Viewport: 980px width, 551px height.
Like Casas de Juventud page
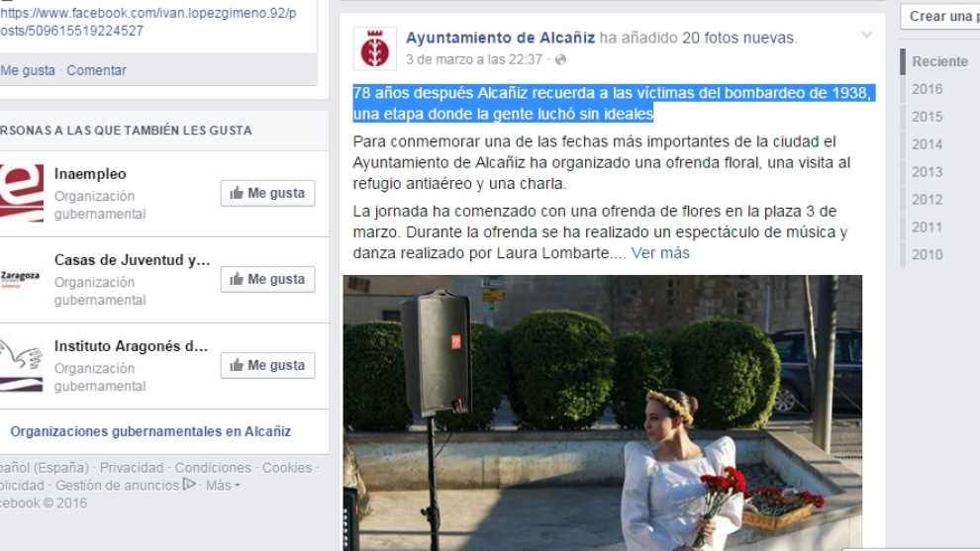[x=267, y=279]
